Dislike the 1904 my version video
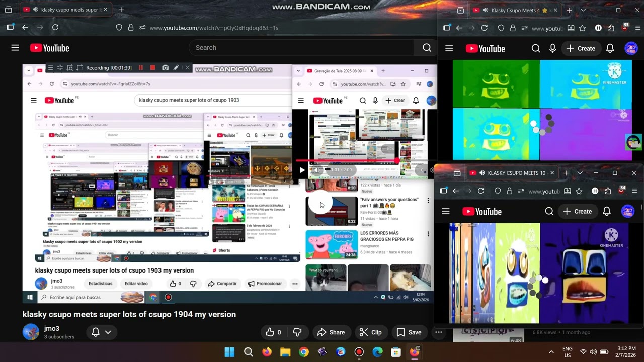Viewport: 644px width, 362px height. click(x=297, y=332)
